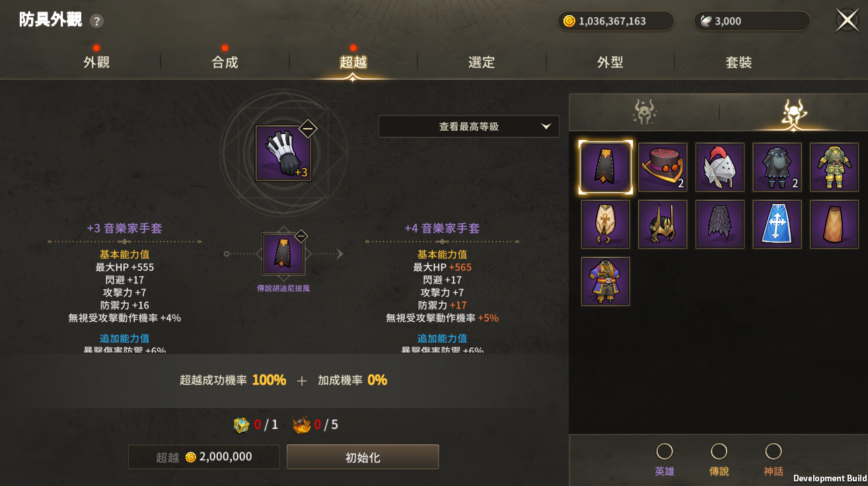868x486 pixels.
Task: Switch to the 合成 tab
Action: pos(225,62)
